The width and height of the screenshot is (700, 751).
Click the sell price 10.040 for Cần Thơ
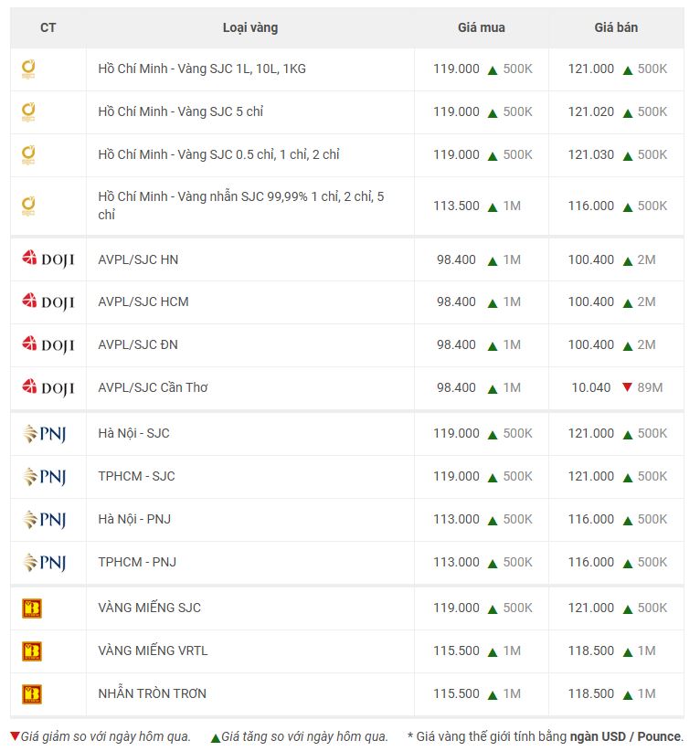pyautogui.click(x=590, y=387)
